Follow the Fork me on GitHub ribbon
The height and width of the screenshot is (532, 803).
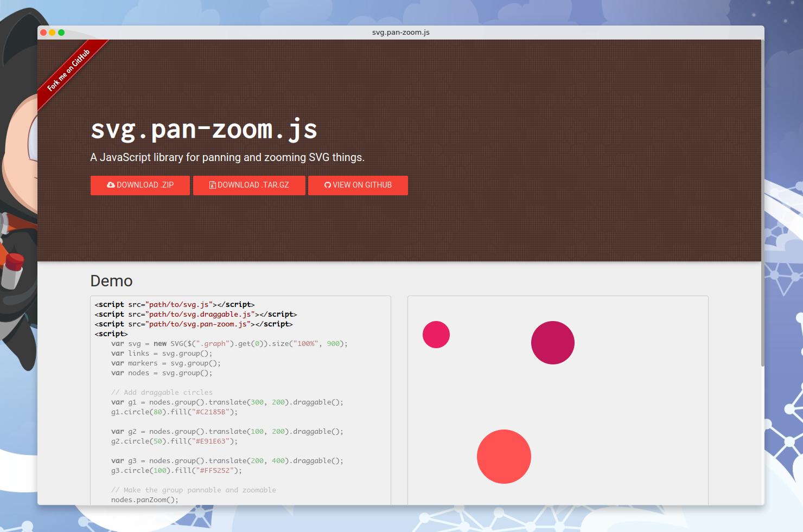point(69,71)
